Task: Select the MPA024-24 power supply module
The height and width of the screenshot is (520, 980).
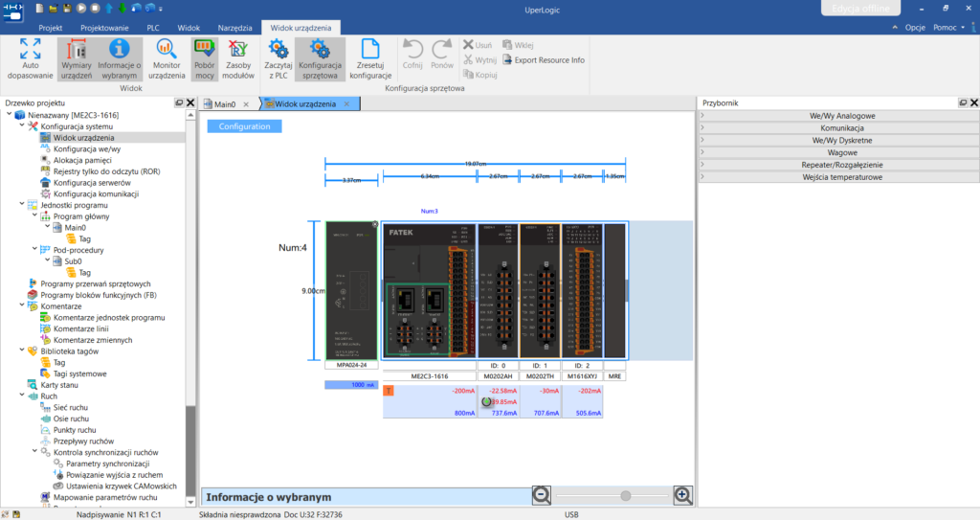Action: coord(351,290)
